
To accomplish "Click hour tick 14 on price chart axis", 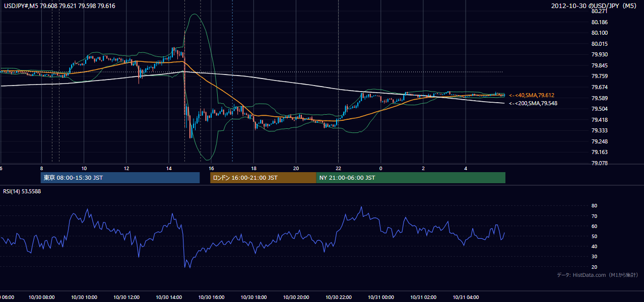I will pyautogui.click(x=169, y=168).
